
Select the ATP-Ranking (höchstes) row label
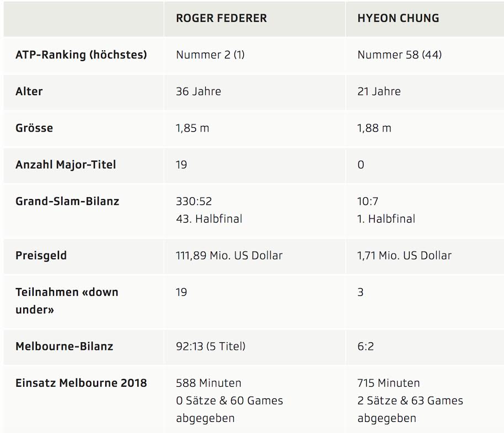tap(81, 55)
